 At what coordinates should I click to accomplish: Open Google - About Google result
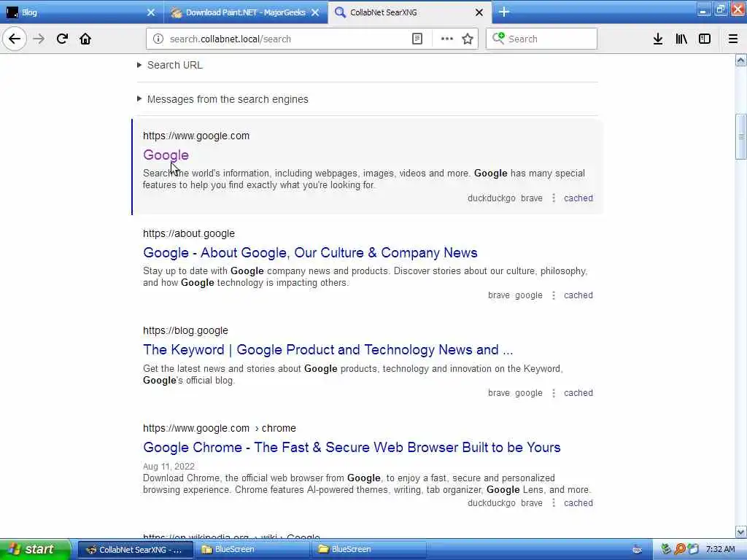[x=310, y=252]
